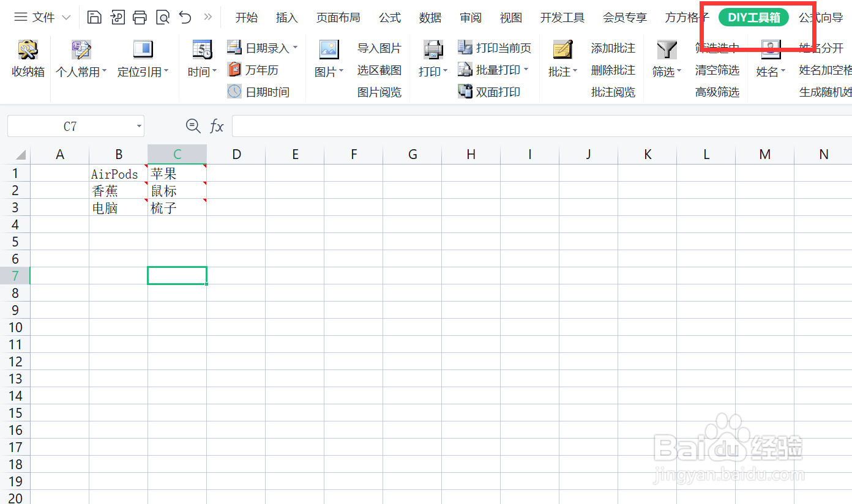
Task: Click the 时间 calendar icon
Action: 202,50
